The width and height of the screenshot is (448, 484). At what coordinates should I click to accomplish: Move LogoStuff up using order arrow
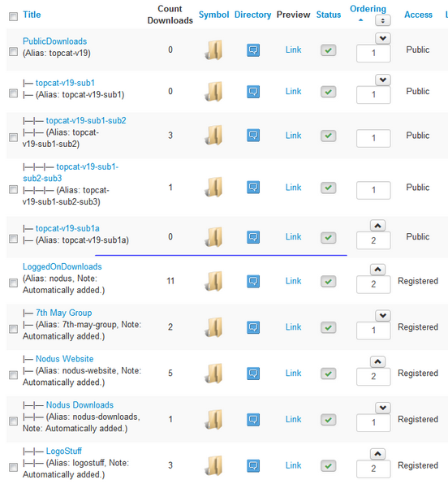pos(377,454)
